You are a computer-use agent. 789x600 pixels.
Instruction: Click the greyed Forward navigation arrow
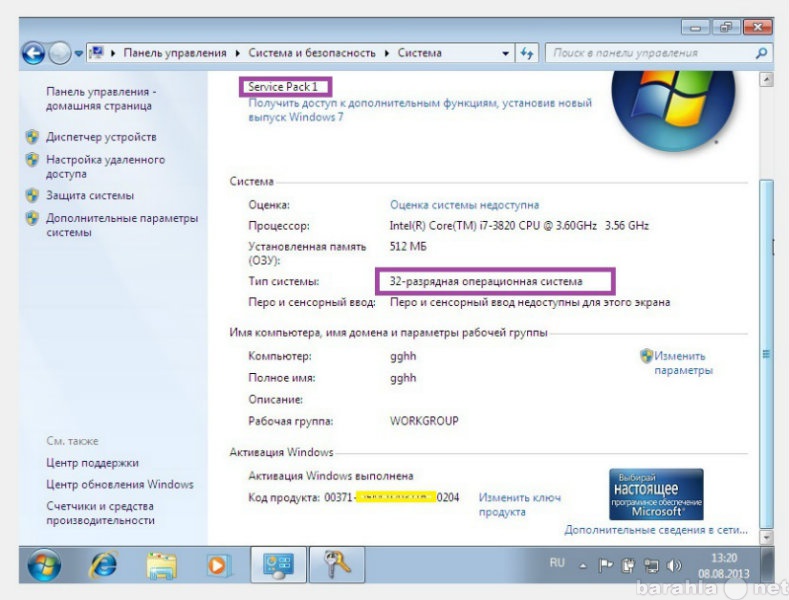coord(59,53)
